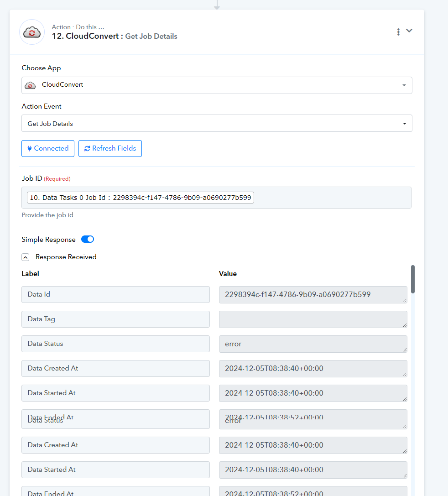This screenshot has height=496, width=448.
Task: Click the response list's vertical scrollbar thumb
Action: [x=412, y=279]
